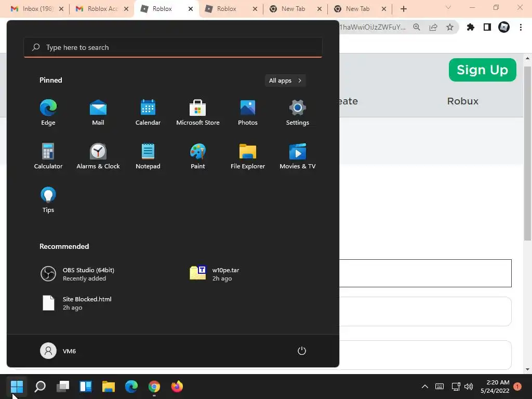Open the Chrome profile avatar
This screenshot has width=532, height=399.
504,27
